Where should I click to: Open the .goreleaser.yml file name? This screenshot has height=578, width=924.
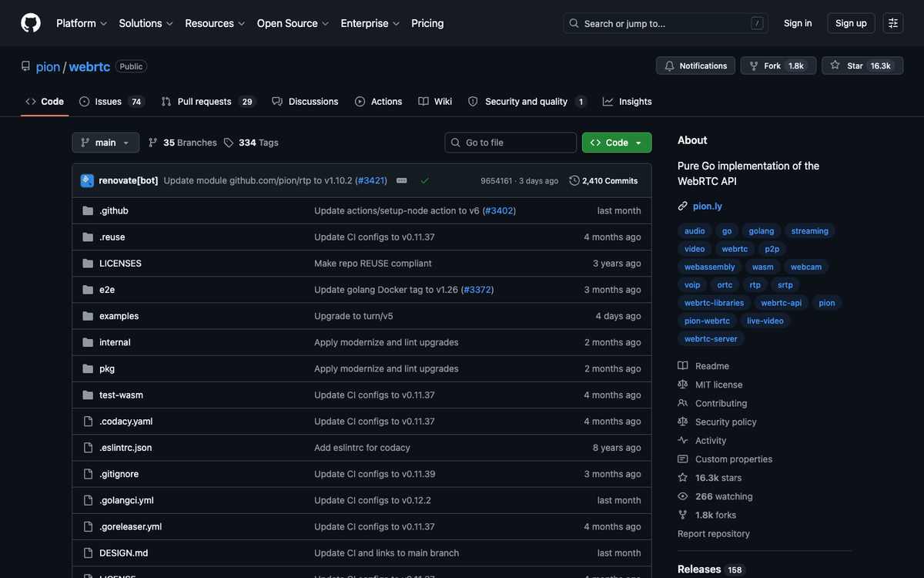tap(130, 526)
